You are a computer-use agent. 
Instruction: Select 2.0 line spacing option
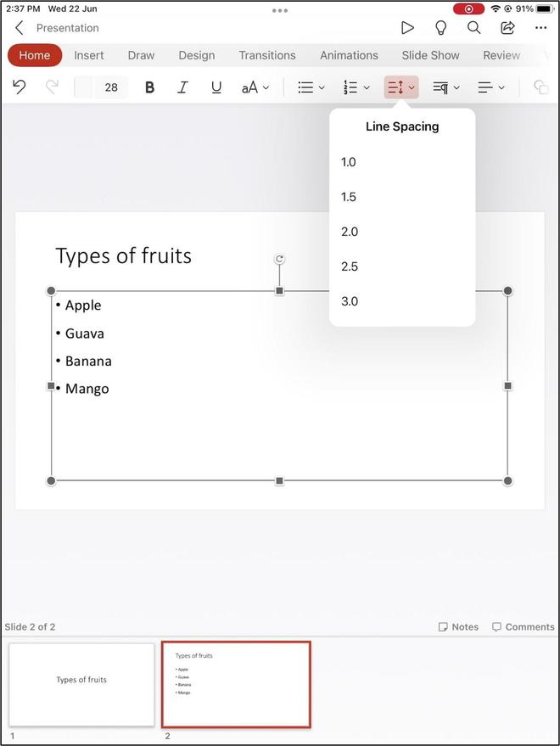350,232
